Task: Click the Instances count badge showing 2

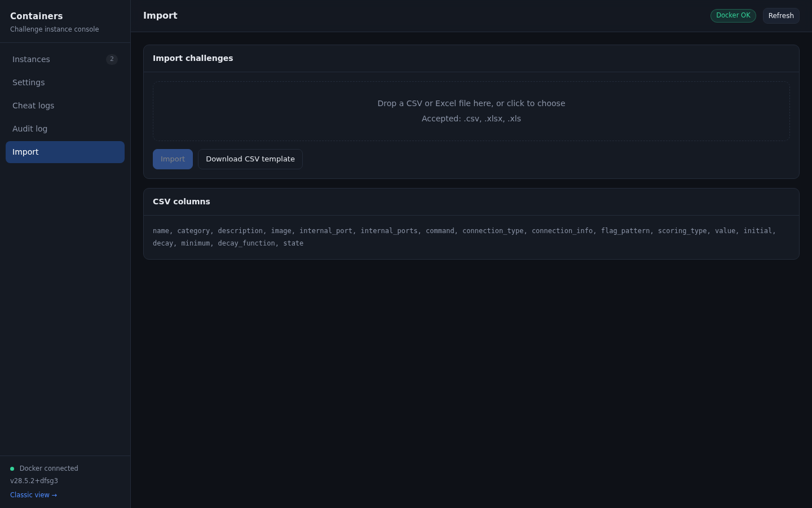Action: coord(112,59)
